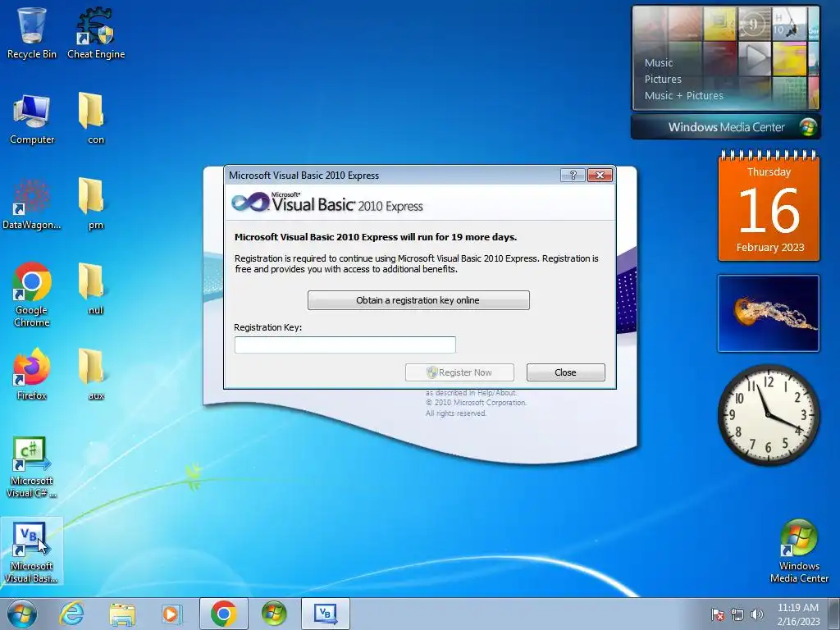Viewport: 840px width, 630px height.
Task: Select the Microsoft Visual Basic desktop shortcut
Action: coord(32,552)
